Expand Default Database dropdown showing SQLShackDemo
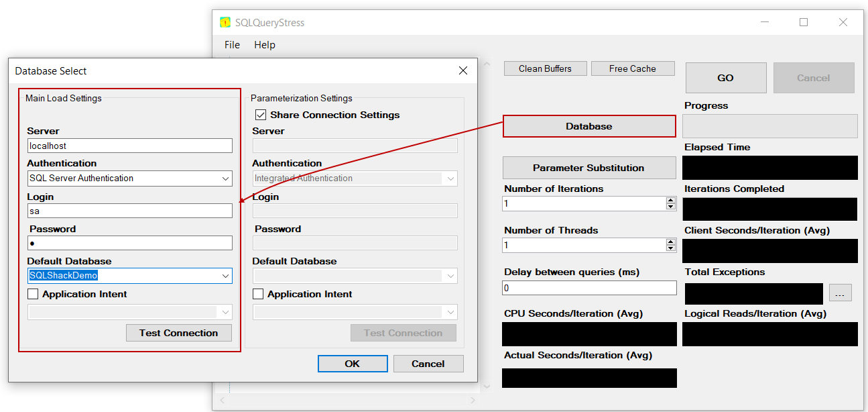Screen dimensions: 868x412 pyautogui.click(x=225, y=276)
